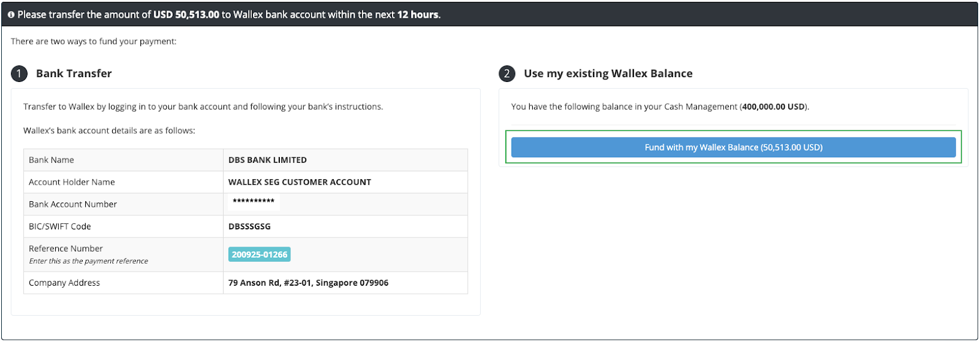Click the USD 50,513.00 amount in banner
980x342 pixels.
pyautogui.click(x=186, y=15)
